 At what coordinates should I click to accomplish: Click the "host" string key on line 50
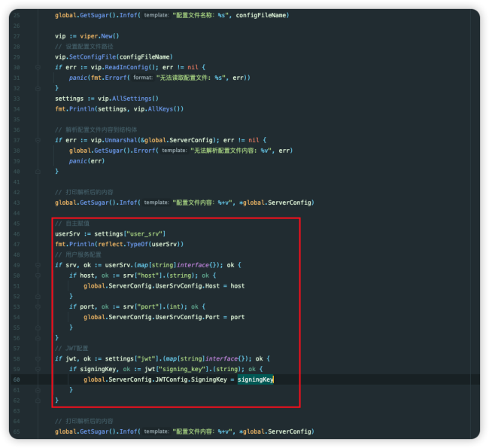click(147, 276)
